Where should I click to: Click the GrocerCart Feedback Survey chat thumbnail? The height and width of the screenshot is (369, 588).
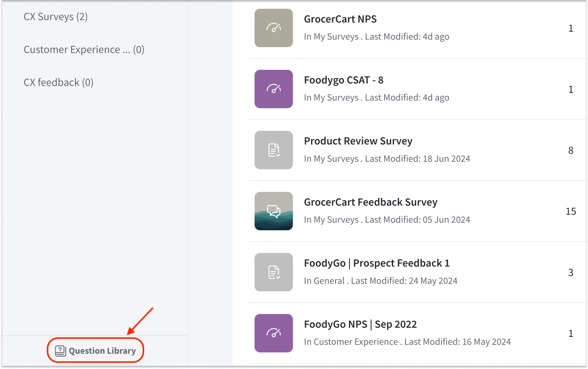[x=274, y=211]
